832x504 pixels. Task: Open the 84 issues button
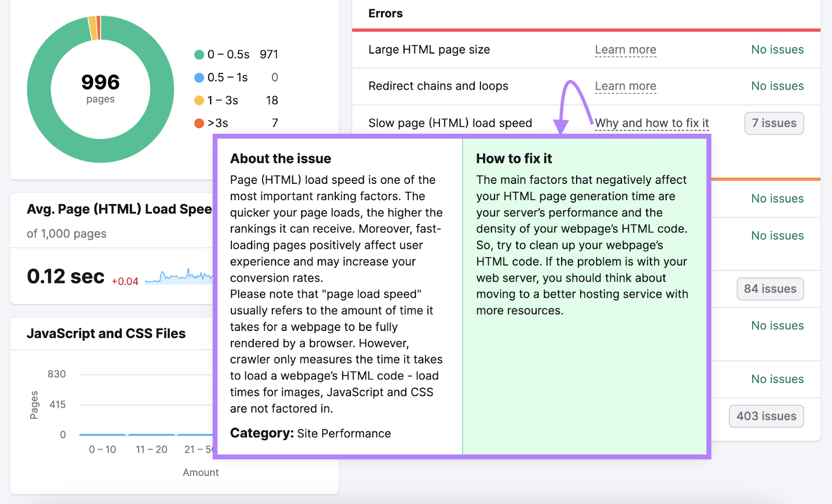[770, 289]
